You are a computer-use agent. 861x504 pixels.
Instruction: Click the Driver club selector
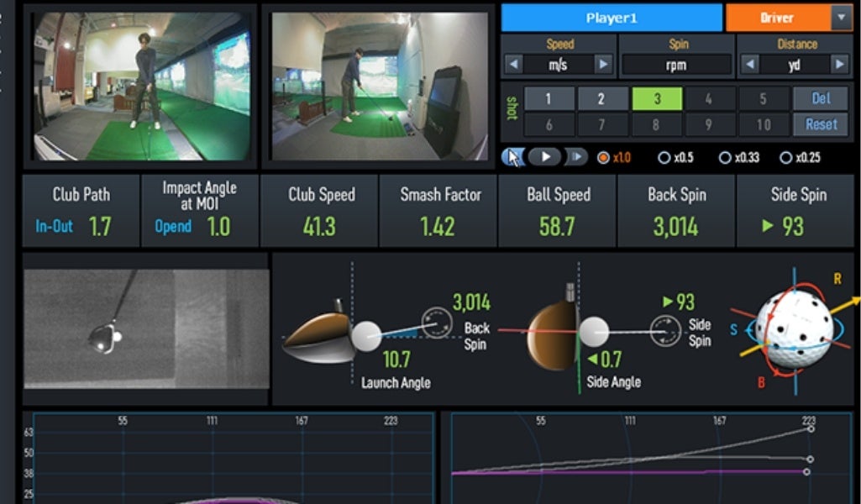point(778,18)
